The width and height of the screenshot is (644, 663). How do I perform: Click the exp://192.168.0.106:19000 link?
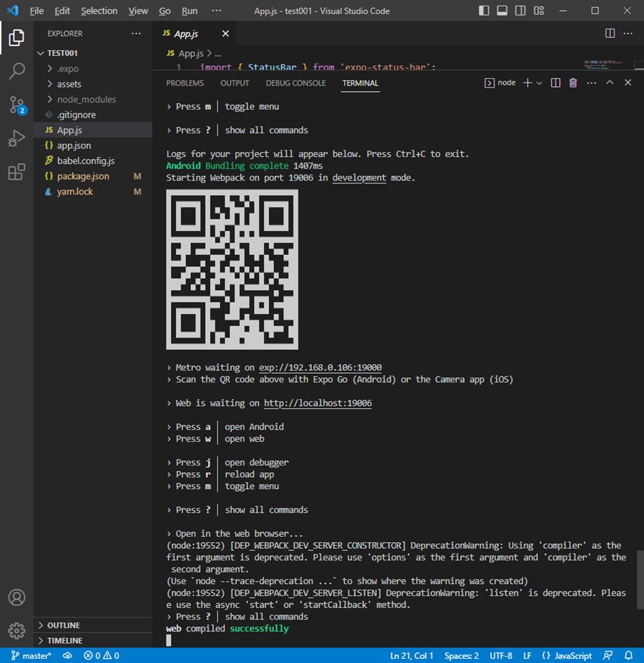pyautogui.click(x=320, y=368)
